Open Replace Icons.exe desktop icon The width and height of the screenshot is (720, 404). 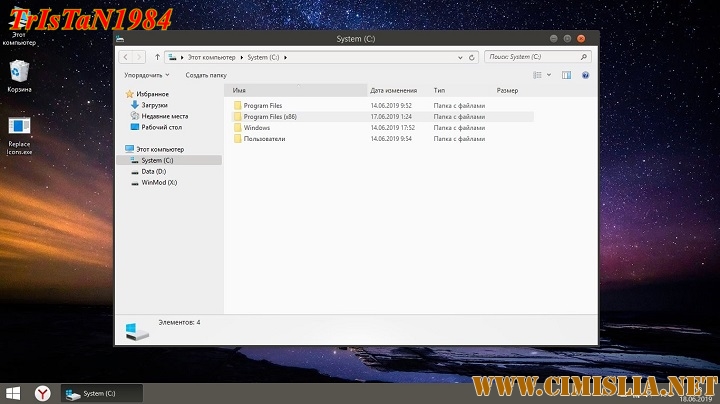(x=19, y=136)
